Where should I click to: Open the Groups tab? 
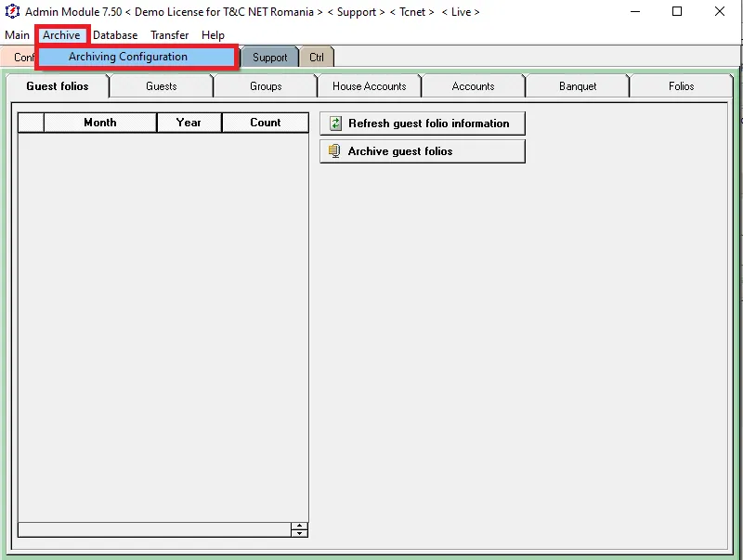(266, 86)
